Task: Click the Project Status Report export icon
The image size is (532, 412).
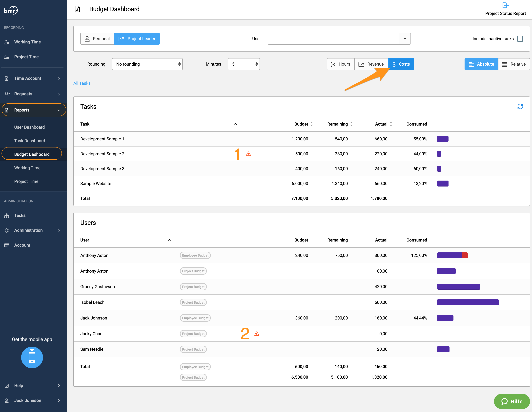Action: 505,5
